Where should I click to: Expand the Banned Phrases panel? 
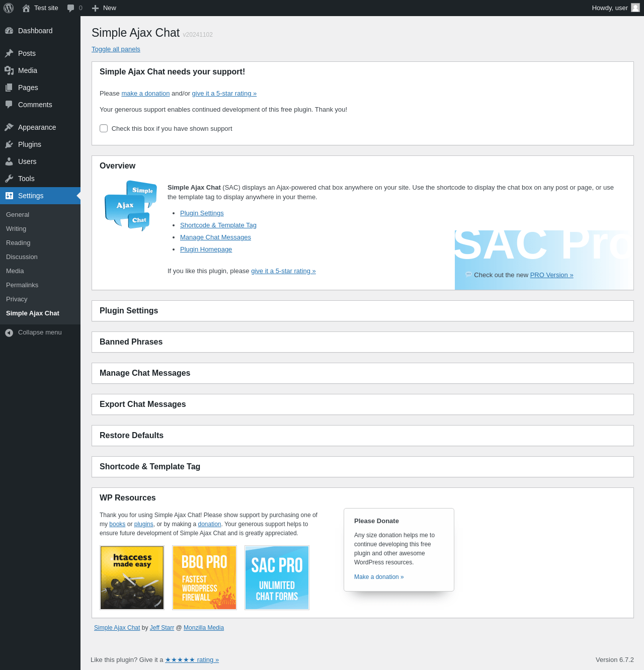pyautogui.click(x=362, y=342)
